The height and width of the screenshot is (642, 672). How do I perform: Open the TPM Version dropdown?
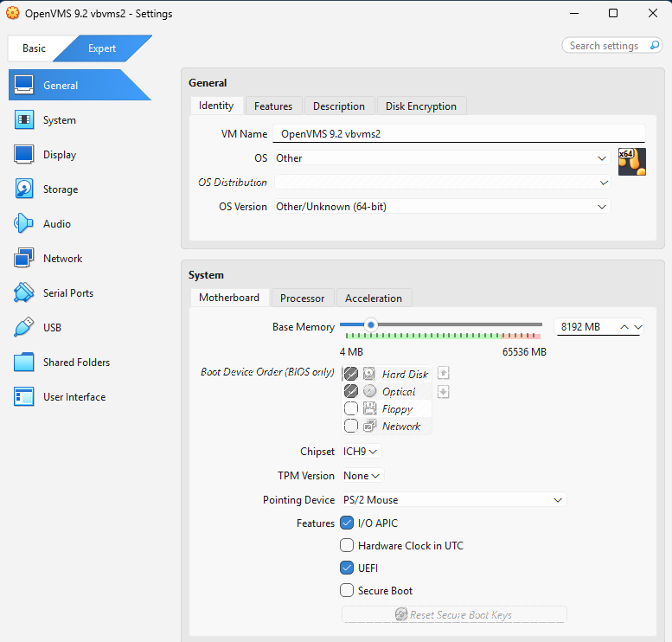tap(362, 476)
